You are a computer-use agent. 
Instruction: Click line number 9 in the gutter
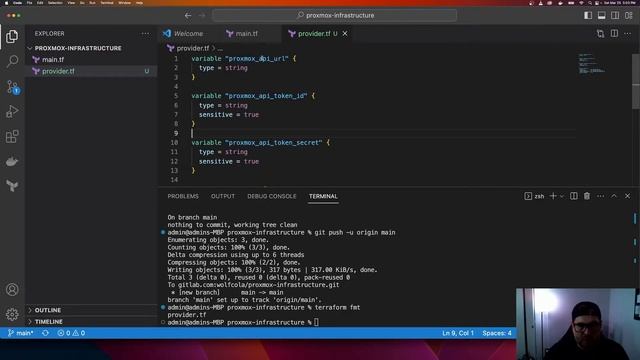tap(176, 133)
